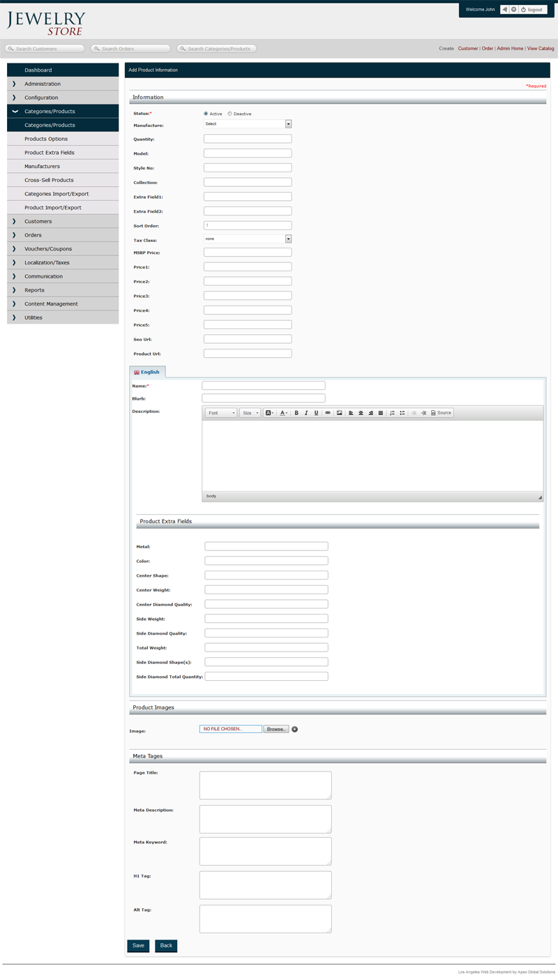Click the product Name input field
The height and width of the screenshot is (980, 558).
[x=264, y=385]
